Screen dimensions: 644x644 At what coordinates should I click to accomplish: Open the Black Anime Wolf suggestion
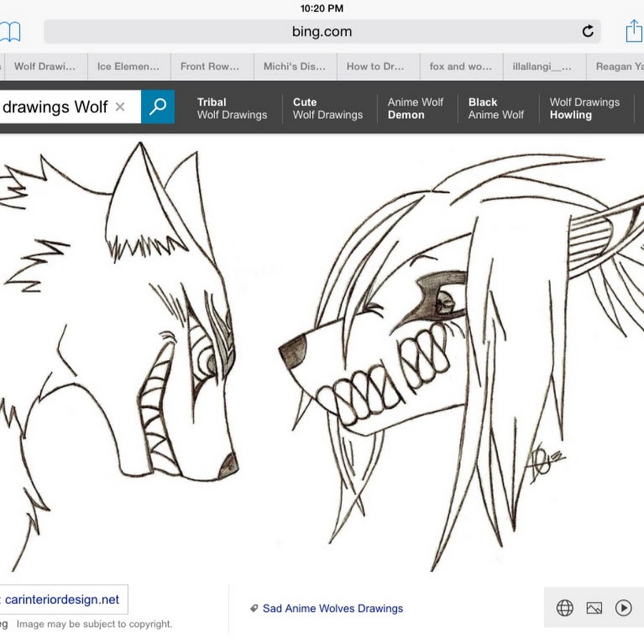(x=496, y=108)
